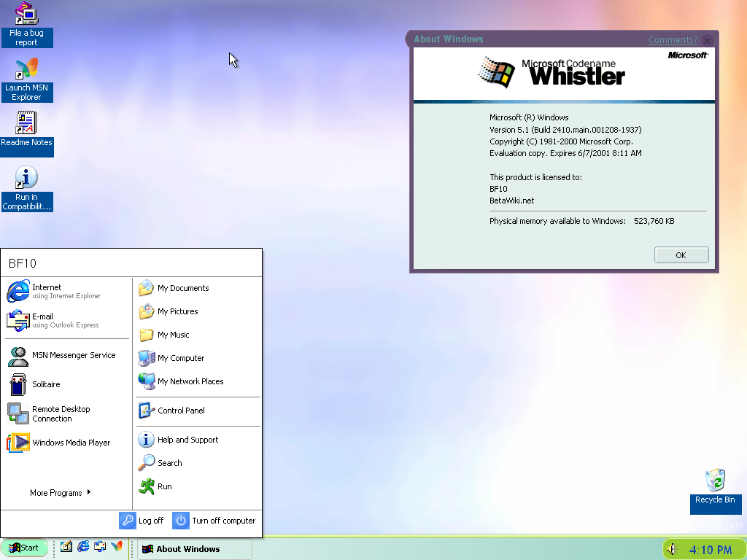Select the Run in Compatibility desktop icon
747x560 pixels.
click(27, 189)
